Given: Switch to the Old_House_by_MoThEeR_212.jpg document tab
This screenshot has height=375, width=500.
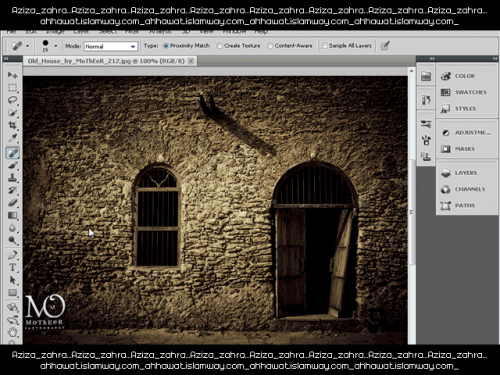Looking at the screenshot, I should coord(106,61).
